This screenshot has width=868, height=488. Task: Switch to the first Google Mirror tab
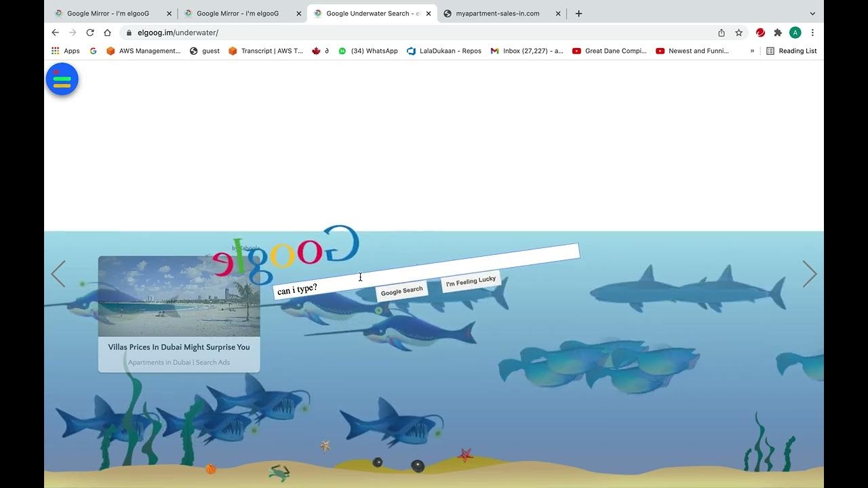coord(108,14)
